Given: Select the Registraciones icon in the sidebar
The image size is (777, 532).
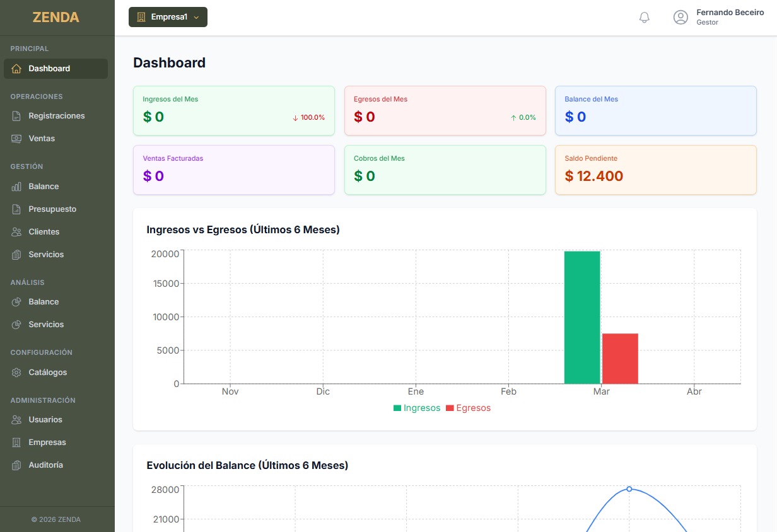Looking at the screenshot, I should (15, 115).
